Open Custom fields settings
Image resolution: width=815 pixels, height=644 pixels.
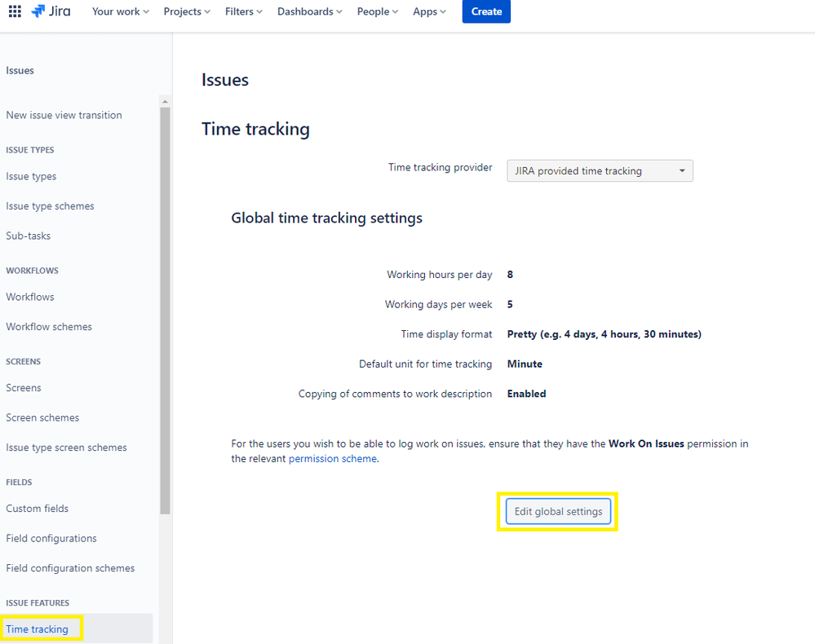37,508
